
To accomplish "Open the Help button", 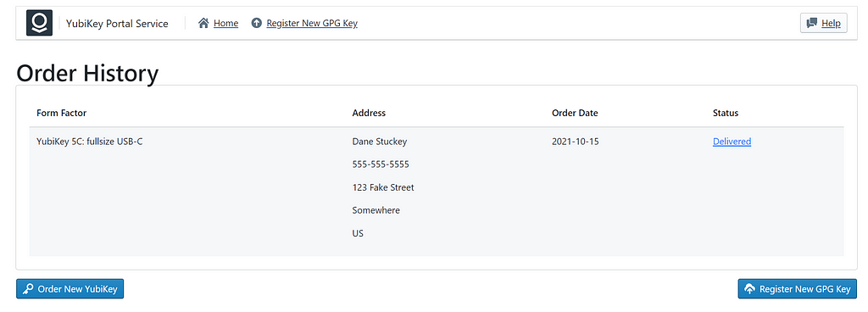I will point(824,23).
